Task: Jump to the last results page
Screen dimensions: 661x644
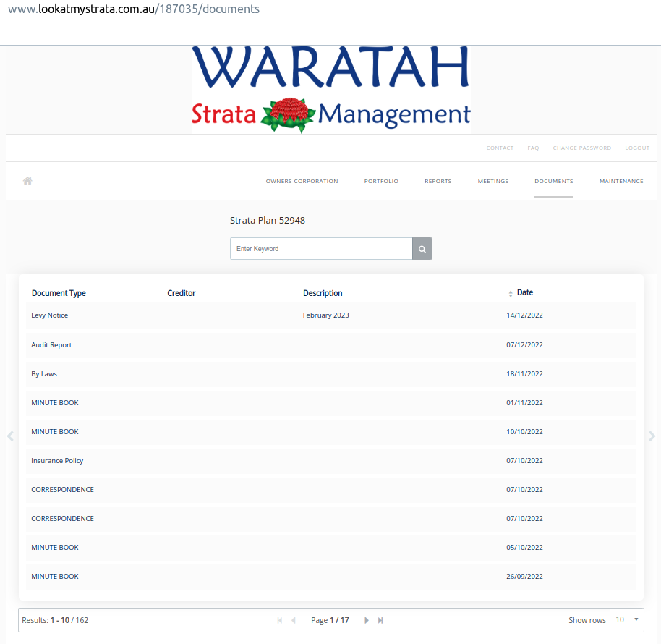Action: (380, 620)
